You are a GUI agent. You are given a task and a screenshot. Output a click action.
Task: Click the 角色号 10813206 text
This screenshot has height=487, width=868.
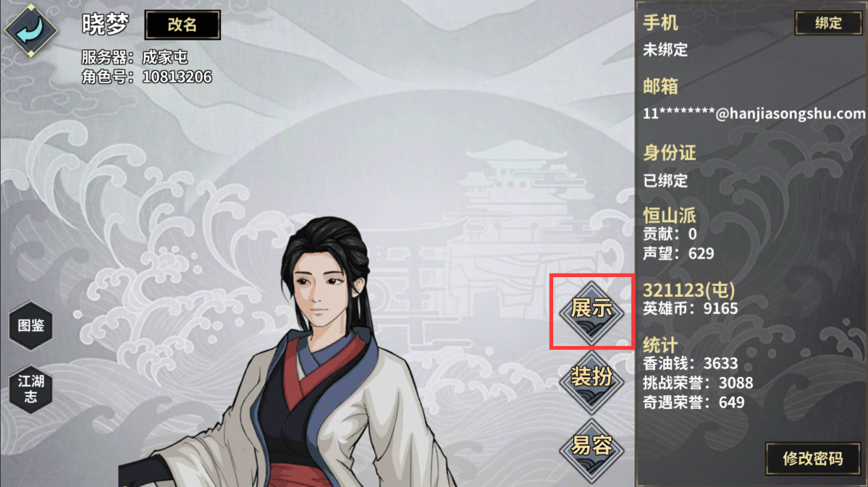[x=146, y=77]
